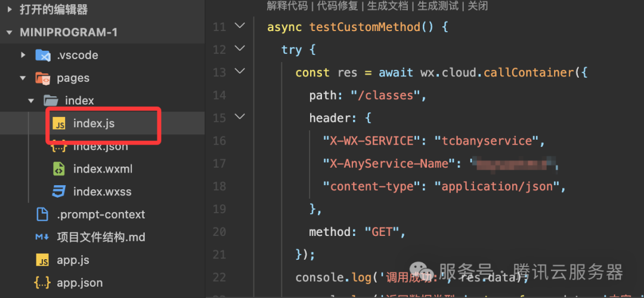Expand the 打开的编辑器 section
This screenshot has width=644, height=298.
[10, 9]
